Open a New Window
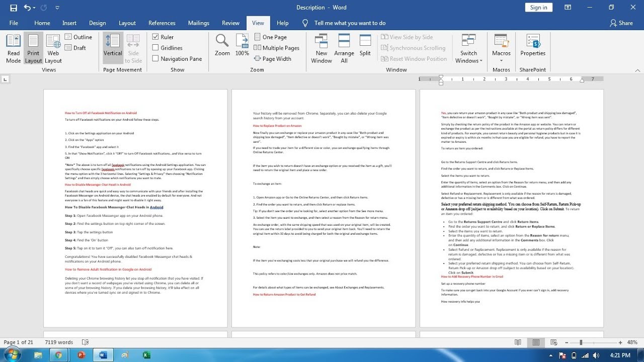 click(x=321, y=49)
